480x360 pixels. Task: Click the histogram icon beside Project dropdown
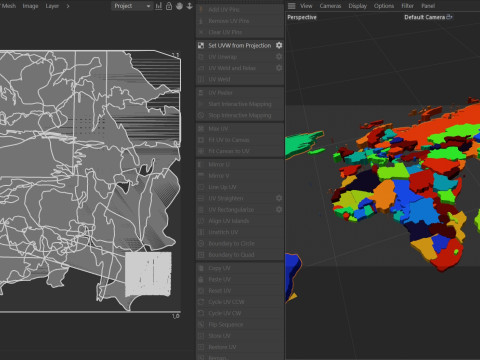point(159,6)
